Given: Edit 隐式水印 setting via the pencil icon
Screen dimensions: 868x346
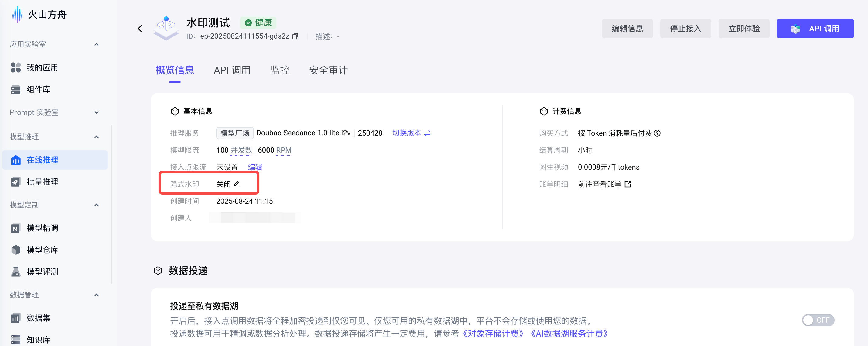Looking at the screenshot, I should 237,184.
